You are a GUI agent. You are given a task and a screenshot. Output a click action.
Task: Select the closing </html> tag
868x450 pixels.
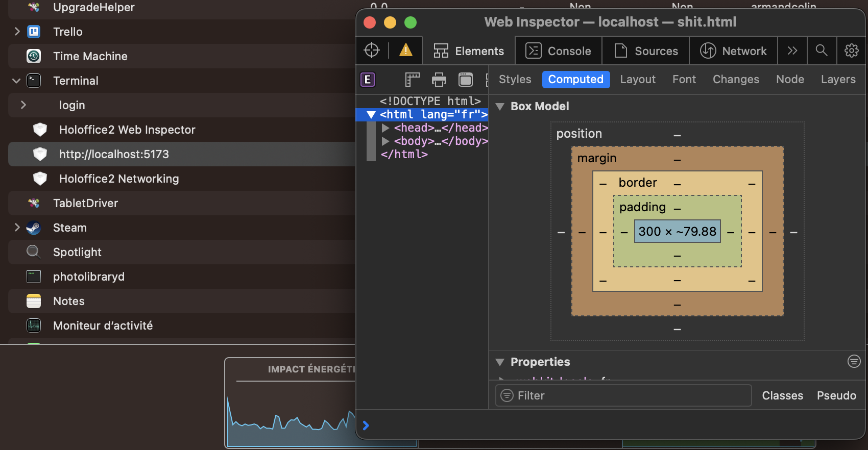pyautogui.click(x=404, y=154)
